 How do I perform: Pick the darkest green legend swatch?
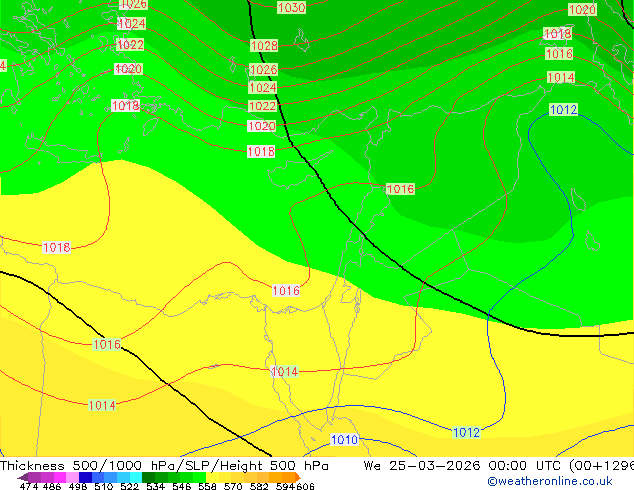pyautogui.click(x=148, y=477)
